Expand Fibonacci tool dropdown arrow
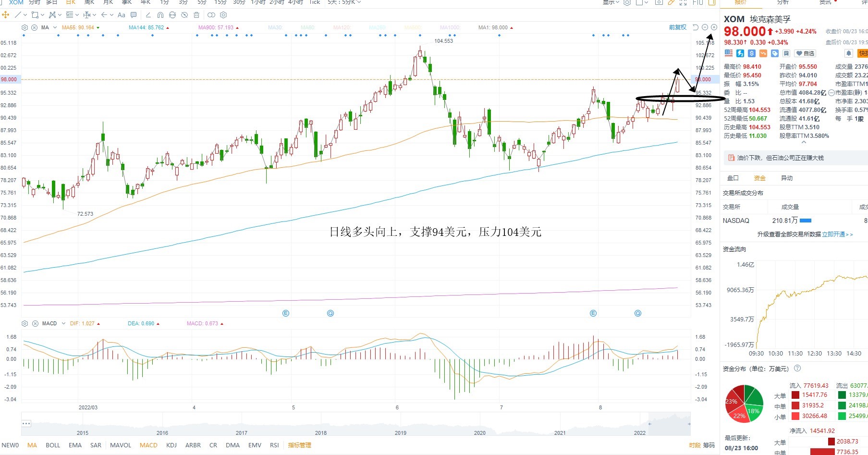Viewport: 868px width, 455px height. (x=77, y=15)
